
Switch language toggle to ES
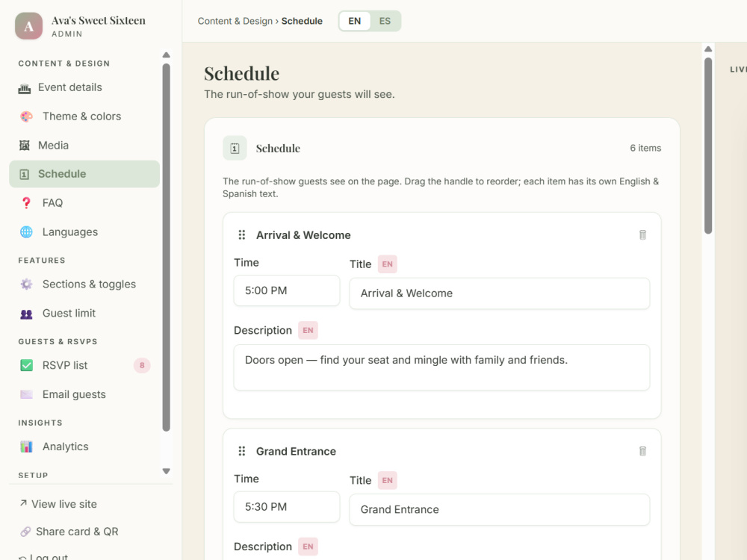click(x=385, y=21)
